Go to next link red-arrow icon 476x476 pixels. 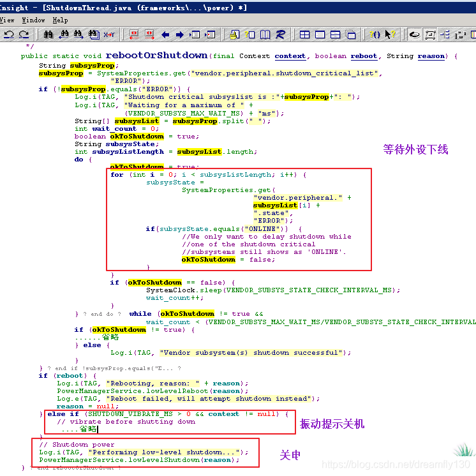(149, 34)
